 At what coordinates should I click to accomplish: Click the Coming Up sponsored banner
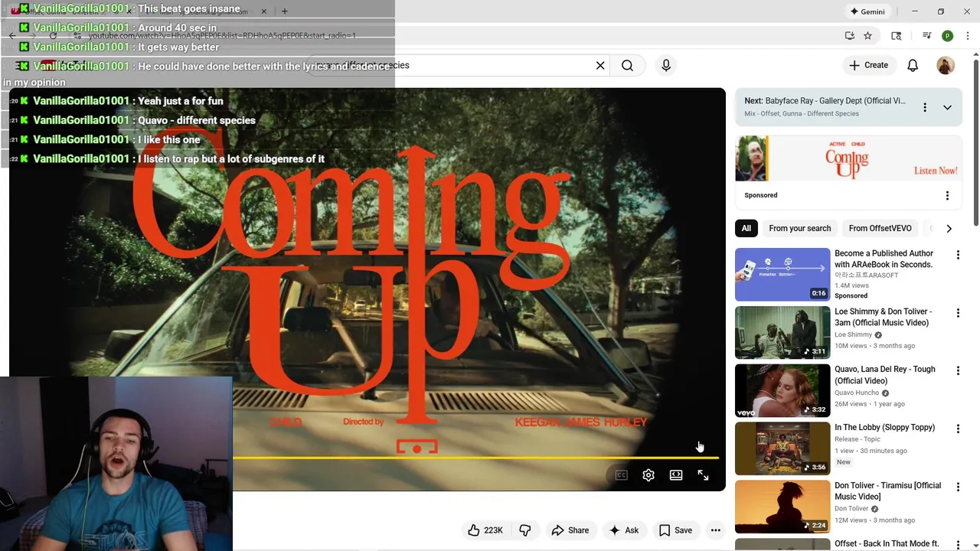pyautogui.click(x=848, y=158)
